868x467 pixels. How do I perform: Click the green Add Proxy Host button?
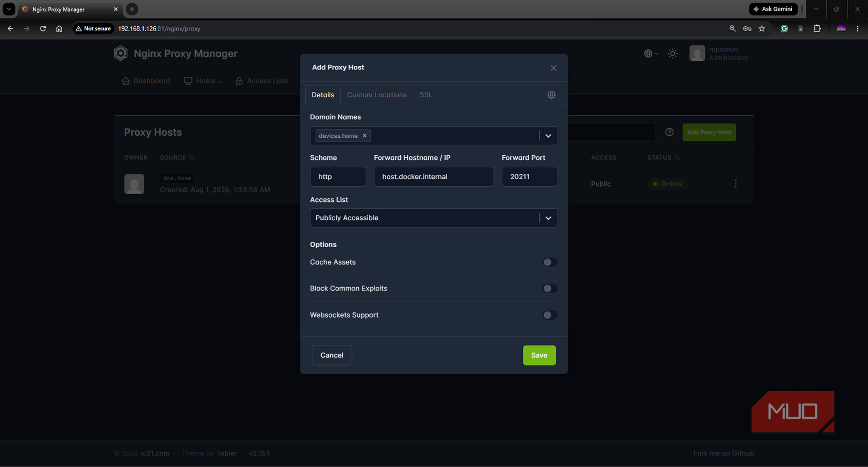click(709, 133)
